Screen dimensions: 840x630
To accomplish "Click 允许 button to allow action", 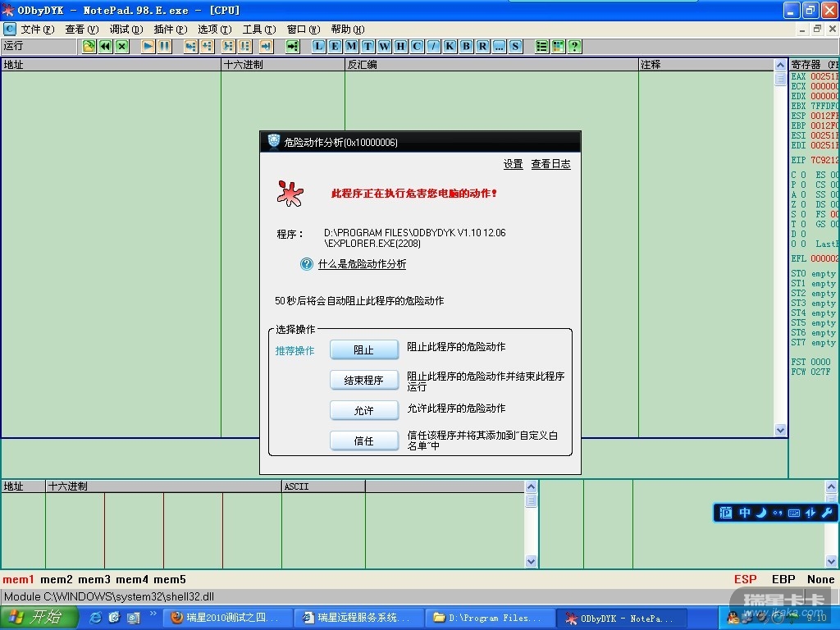I will tap(364, 410).
